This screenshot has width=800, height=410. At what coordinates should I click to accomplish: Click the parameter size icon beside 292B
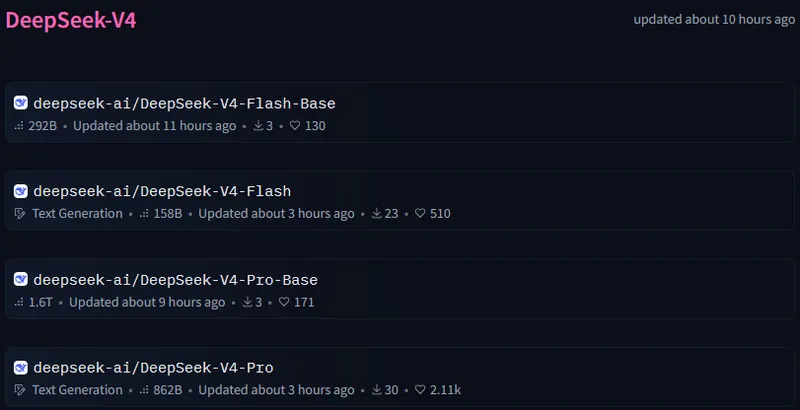pyautogui.click(x=20, y=126)
